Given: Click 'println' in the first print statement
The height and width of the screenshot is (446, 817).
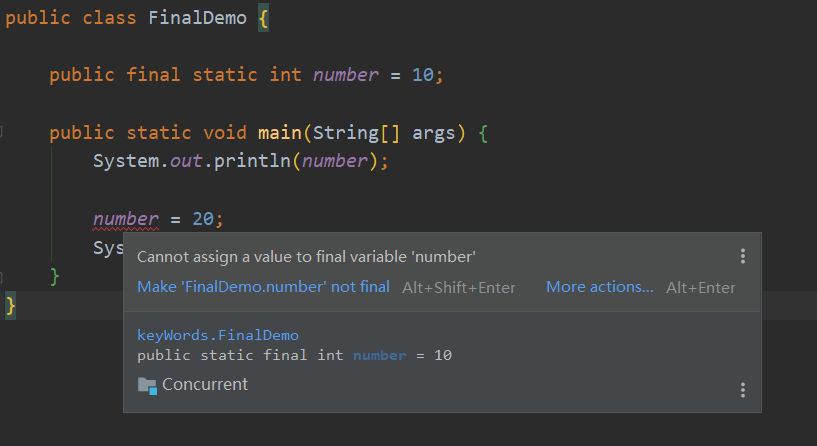Looking at the screenshot, I should (252, 160).
